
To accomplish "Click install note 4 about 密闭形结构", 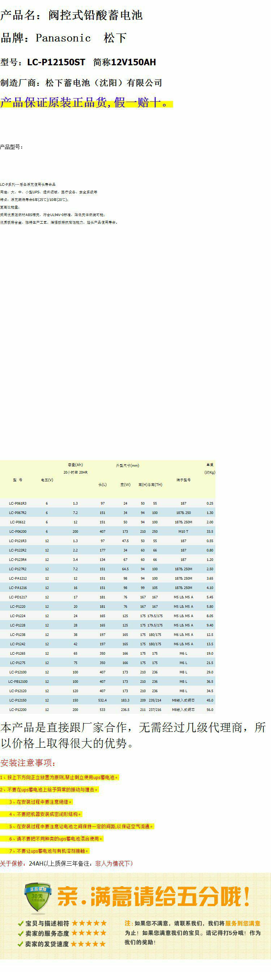I will pos(46,814).
